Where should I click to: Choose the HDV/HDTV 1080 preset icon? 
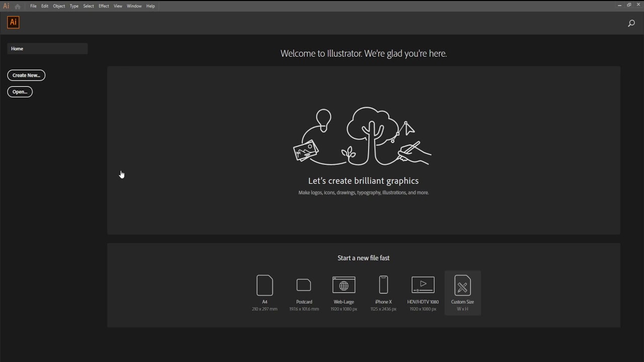tap(423, 285)
